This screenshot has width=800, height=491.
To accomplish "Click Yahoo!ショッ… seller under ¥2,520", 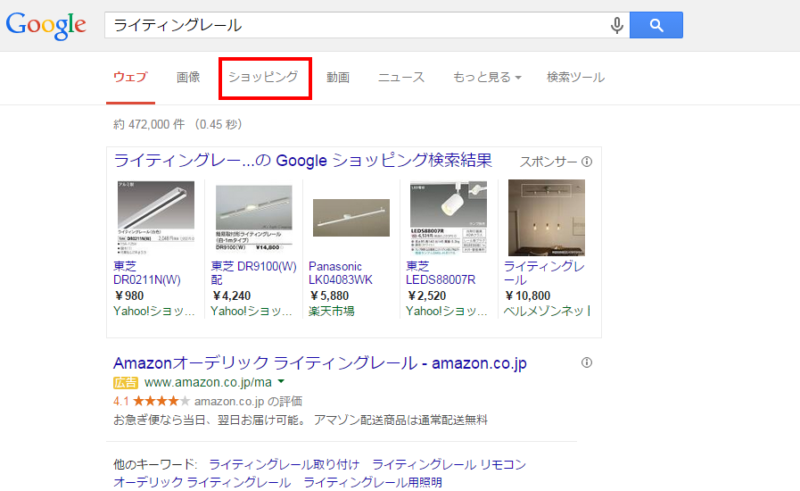I will point(446,311).
